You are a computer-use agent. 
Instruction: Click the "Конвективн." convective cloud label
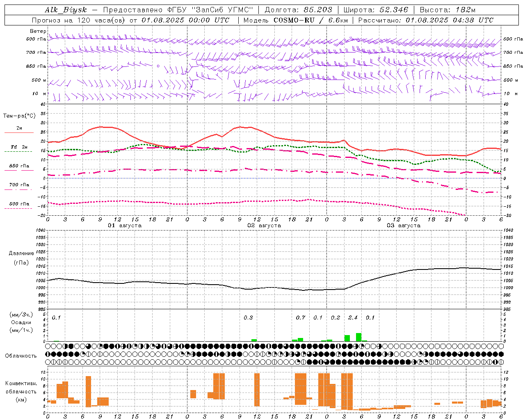tap(21, 383)
